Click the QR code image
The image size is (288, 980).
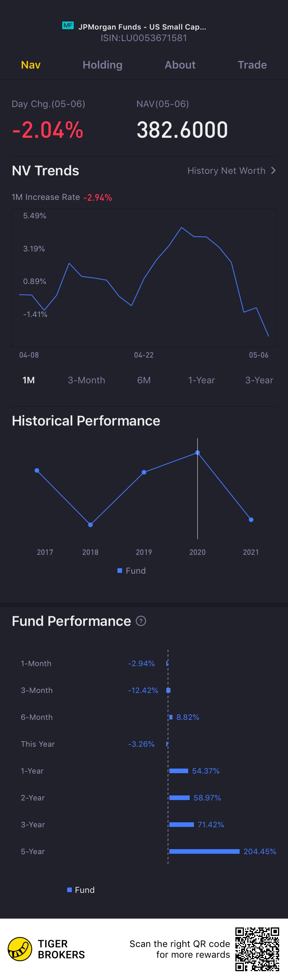pos(257,949)
